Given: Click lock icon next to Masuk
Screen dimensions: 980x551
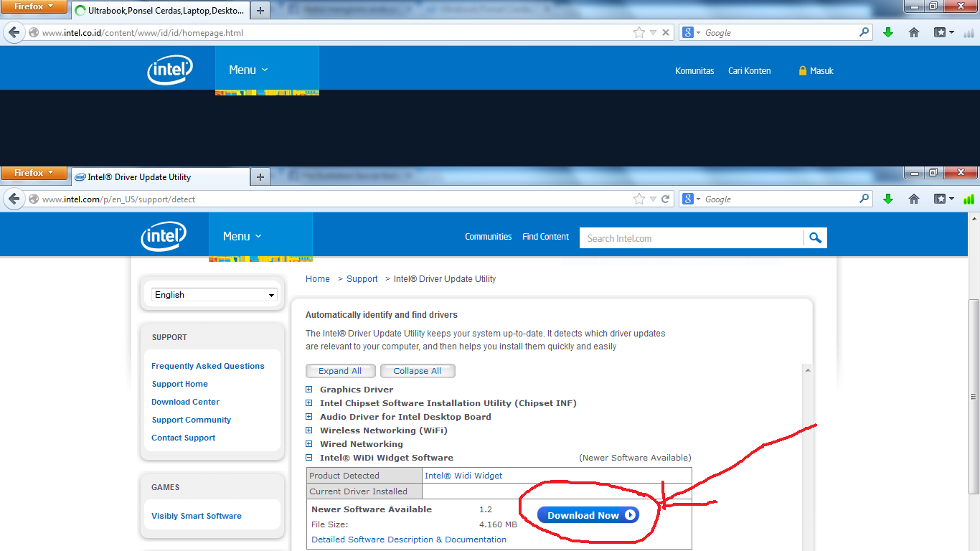Looking at the screenshot, I should coord(803,70).
